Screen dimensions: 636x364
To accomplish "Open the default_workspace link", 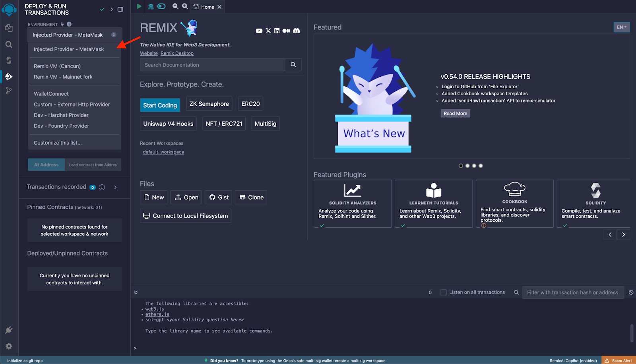I will coord(163,152).
